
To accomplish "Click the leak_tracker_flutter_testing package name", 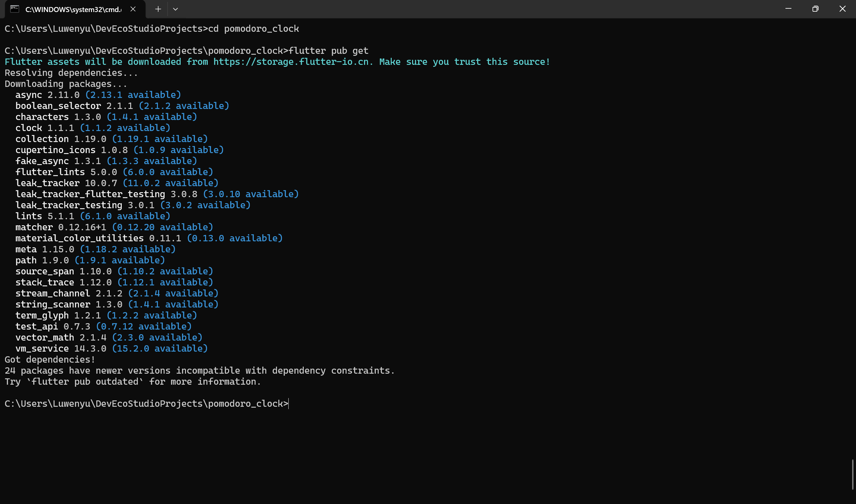I will [x=90, y=194].
